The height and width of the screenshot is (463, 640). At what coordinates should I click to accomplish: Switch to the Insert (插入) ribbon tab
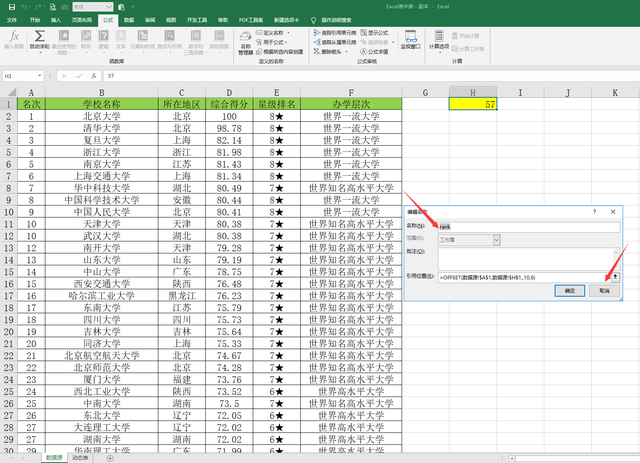[x=56, y=19]
